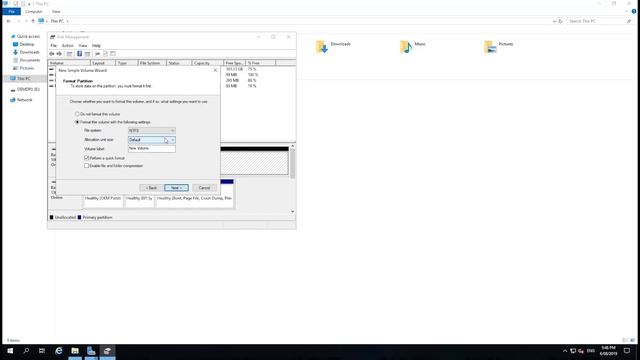Viewport: 640px width, 360px height.
Task: Sort by Capacity column header
Action: pyautogui.click(x=207, y=63)
